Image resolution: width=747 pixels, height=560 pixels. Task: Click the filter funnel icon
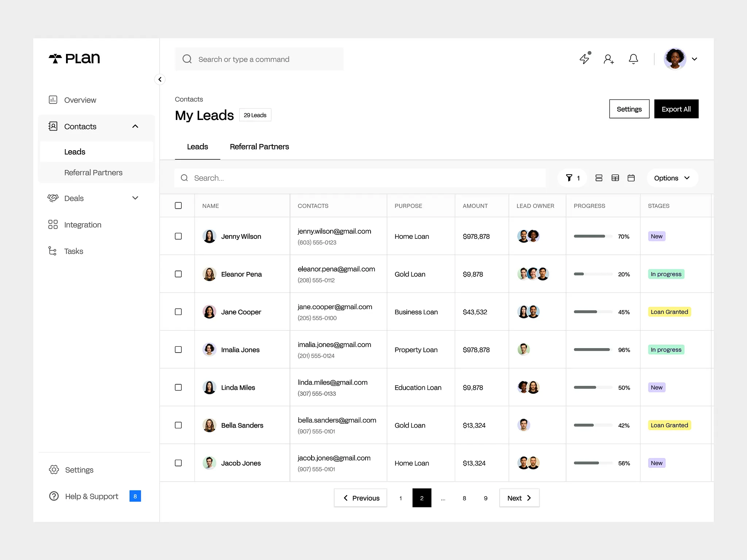click(x=569, y=178)
